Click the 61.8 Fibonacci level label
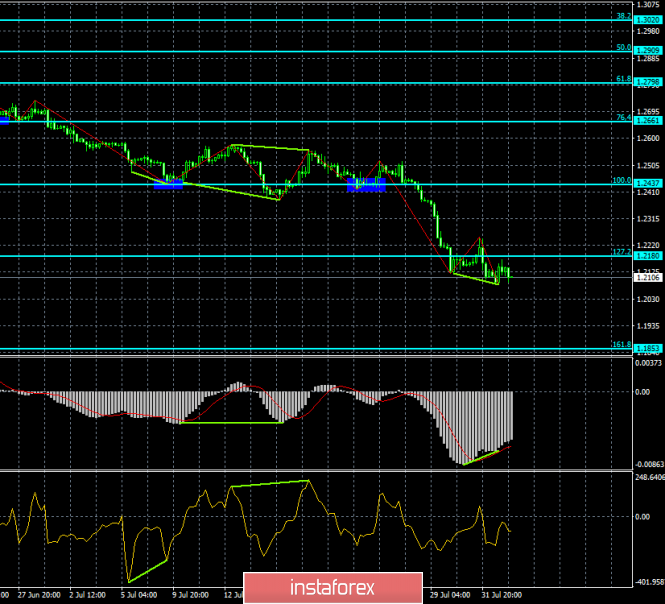This screenshot has width=665, height=604. [623, 79]
